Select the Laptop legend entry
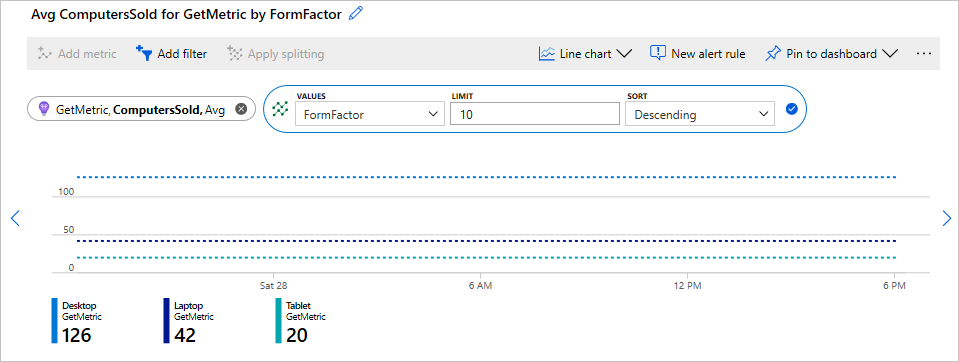This screenshot has height=362, width=959. [188, 320]
